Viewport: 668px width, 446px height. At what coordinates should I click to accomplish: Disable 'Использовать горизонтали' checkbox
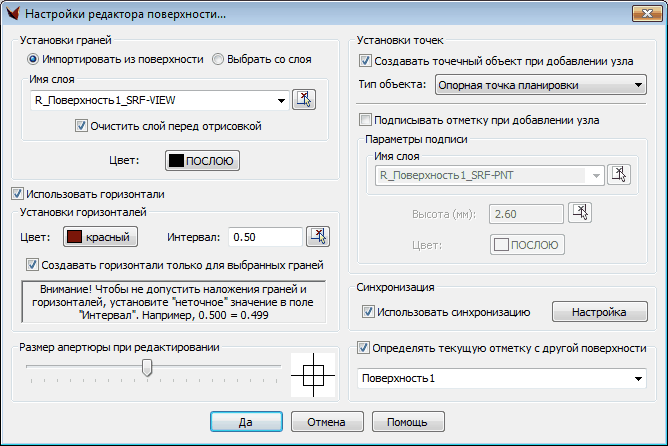coord(17,193)
